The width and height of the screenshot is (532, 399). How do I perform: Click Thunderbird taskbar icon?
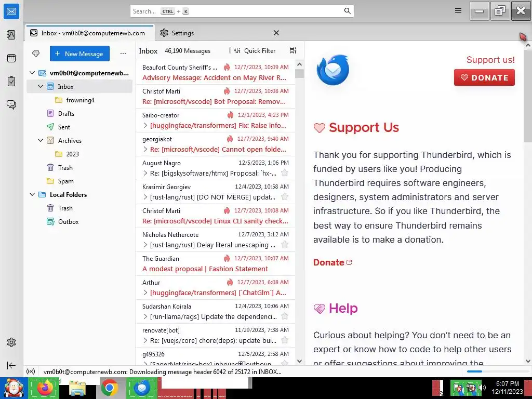click(142, 388)
